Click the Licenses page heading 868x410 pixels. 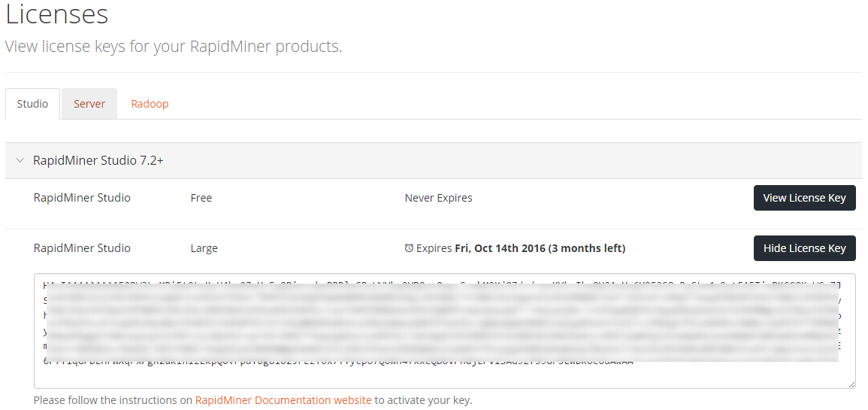[x=57, y=14]
